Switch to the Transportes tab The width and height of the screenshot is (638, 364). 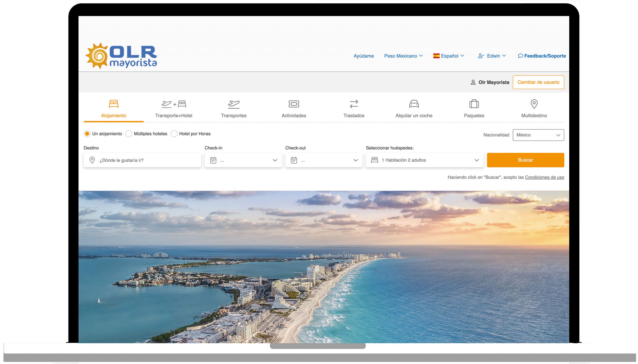click(x=234, y=109)
